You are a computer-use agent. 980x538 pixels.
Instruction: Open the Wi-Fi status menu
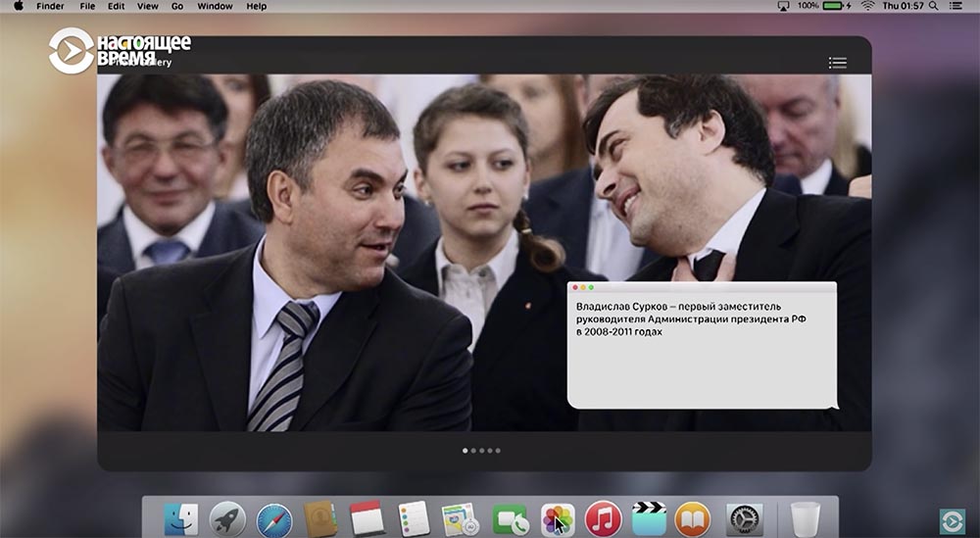(x=867, y=6)
